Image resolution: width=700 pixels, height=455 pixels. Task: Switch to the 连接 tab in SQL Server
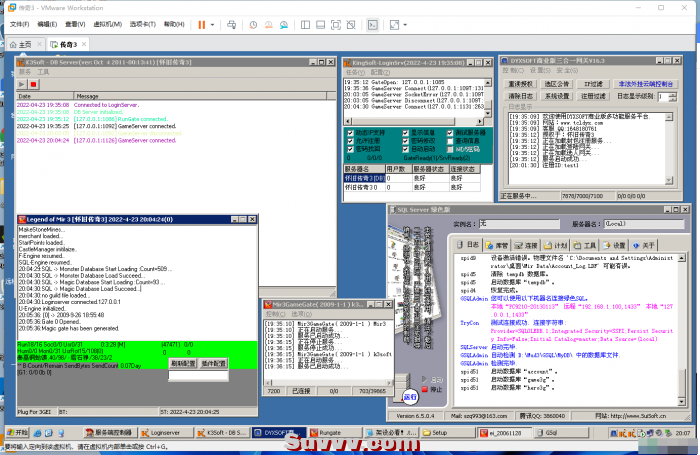pyautogui.click(x=526, y=245)
